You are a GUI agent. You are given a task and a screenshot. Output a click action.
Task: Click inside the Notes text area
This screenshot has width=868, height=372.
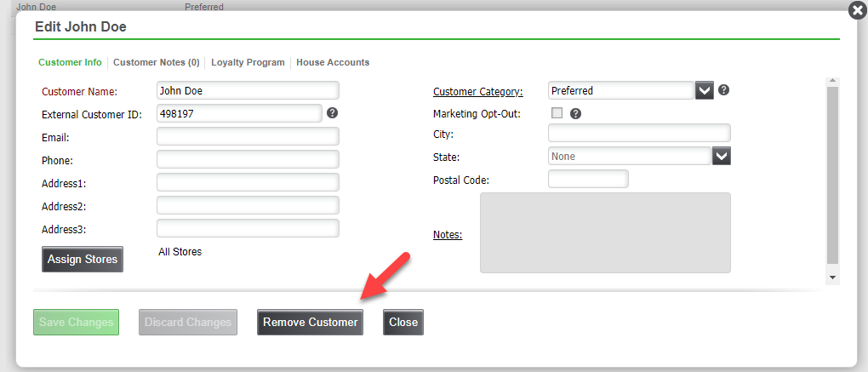pyautogui.click(x=605, y=232)
